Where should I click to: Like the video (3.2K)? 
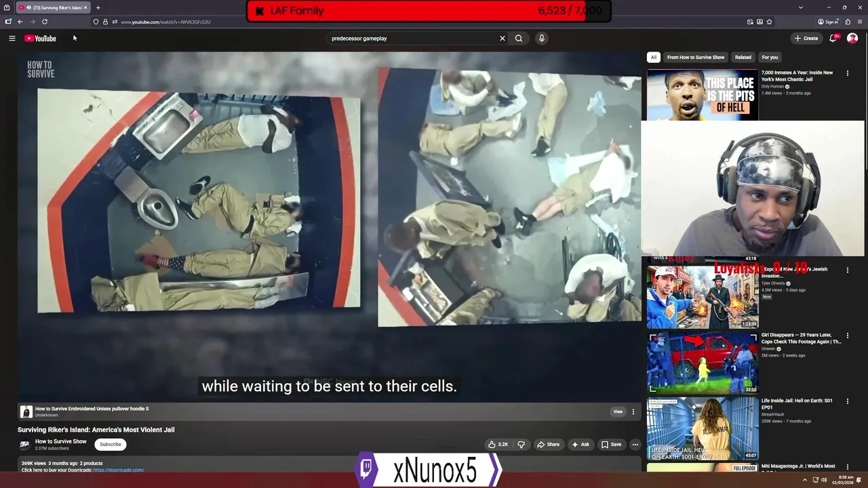(x=498, y=445)
